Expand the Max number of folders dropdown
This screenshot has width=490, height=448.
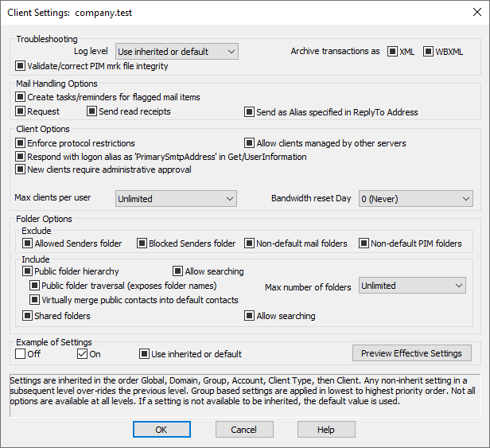pos(412,286)
